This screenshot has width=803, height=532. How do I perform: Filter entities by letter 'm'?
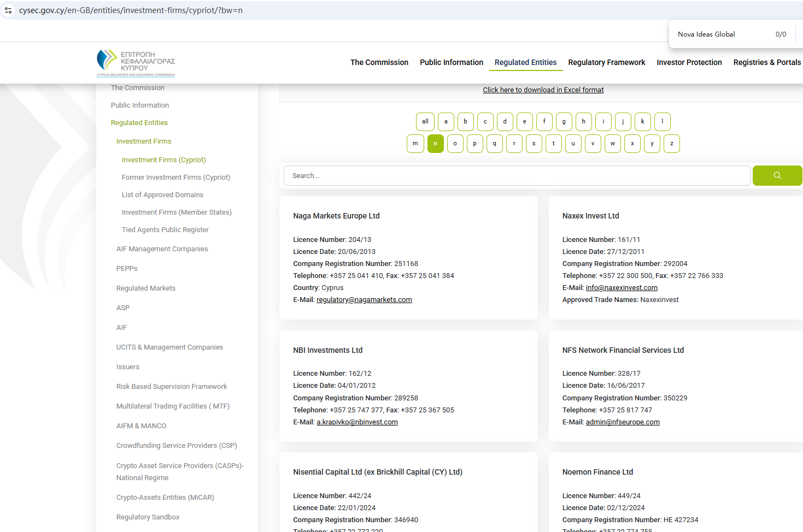pos(415,144)
